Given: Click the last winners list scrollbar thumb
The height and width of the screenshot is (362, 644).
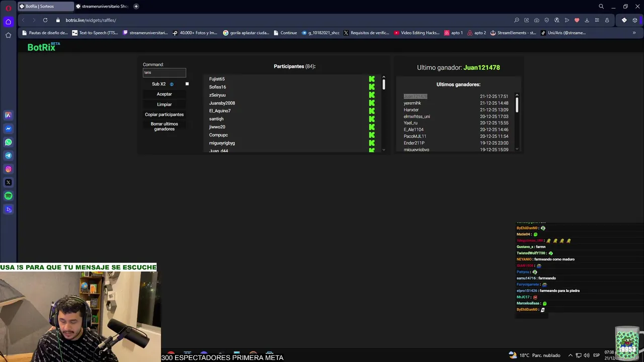Looking at the screenshot, I should pos(517,105).
